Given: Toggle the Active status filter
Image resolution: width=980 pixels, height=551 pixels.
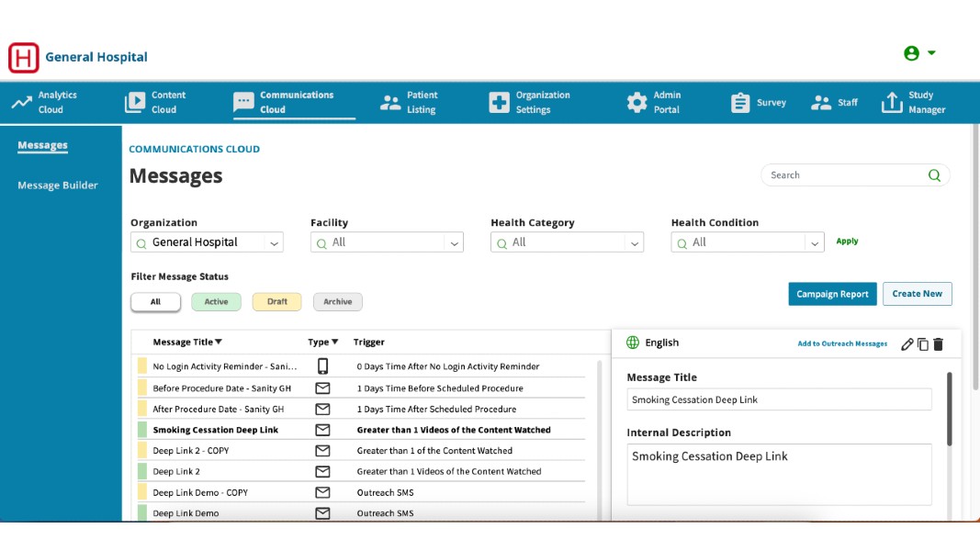Looking at the screenshot, I should [216, 301].
